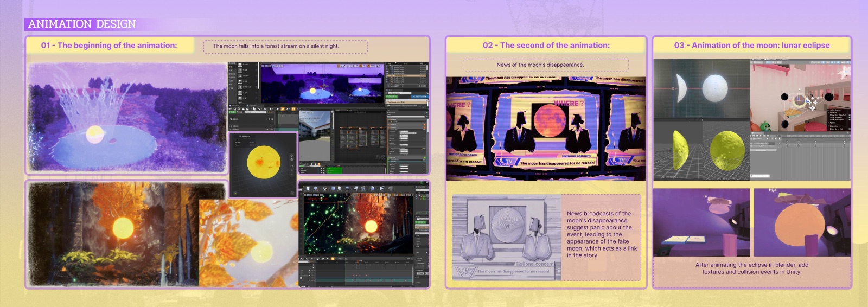The width and height of the screenshot is (868, 307).
Task: Click the 'WHERE ?' text in the news image
Action: click(x=568, y=103)
